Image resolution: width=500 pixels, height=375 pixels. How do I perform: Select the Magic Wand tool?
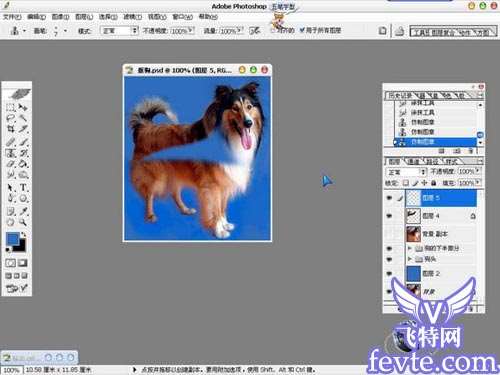click(23, 118)
